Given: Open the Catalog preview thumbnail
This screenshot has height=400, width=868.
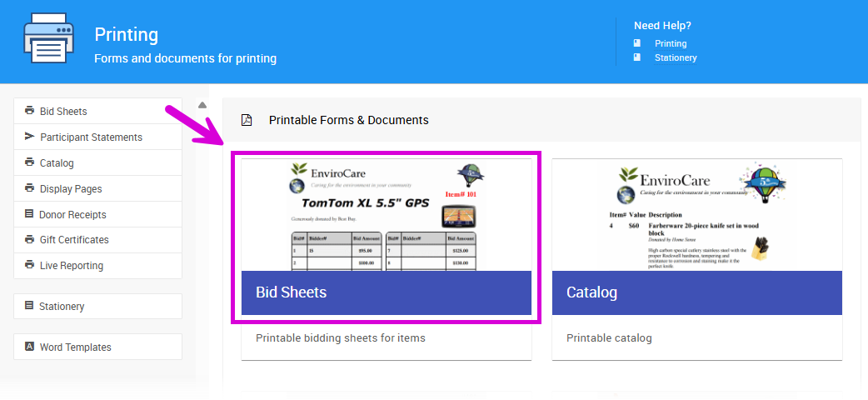Looking at the screenshot, I should (696, 215).
